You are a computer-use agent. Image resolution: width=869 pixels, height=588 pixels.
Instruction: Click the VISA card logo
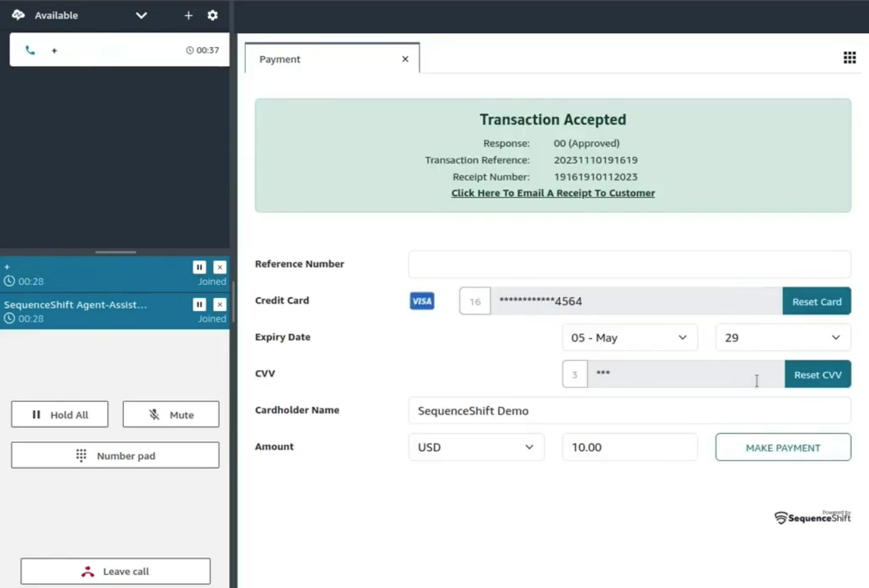(422, 301)
